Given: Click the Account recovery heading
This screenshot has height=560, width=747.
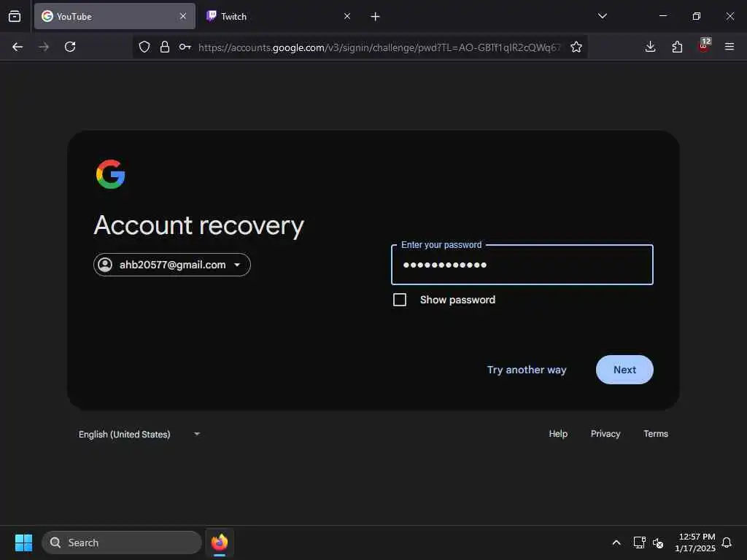Looking at the screenshot, I should [198, 226].
